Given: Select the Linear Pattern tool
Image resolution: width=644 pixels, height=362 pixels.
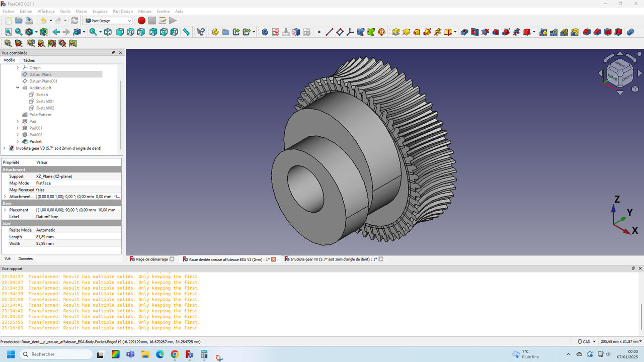Looking at the screenshot, I should tap(554, 32).
